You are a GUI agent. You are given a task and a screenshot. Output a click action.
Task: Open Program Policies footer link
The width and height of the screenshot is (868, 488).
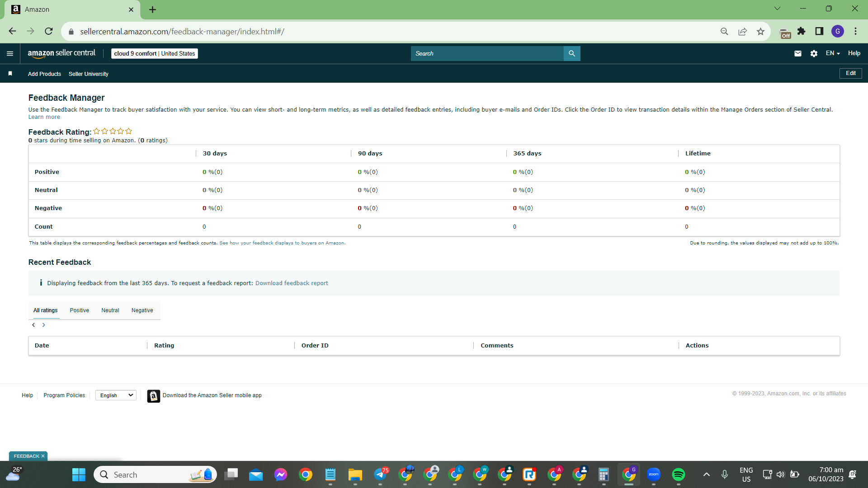[64, 395]
